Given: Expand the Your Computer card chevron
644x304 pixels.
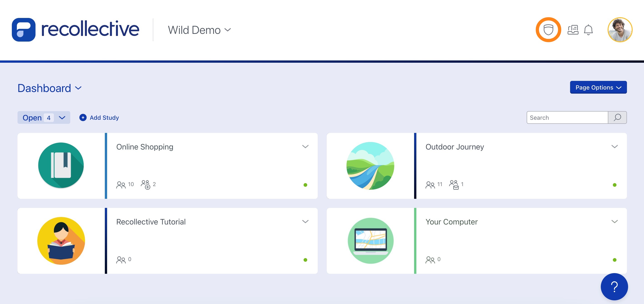Looking at the screenshot, I should coord(614,222).
